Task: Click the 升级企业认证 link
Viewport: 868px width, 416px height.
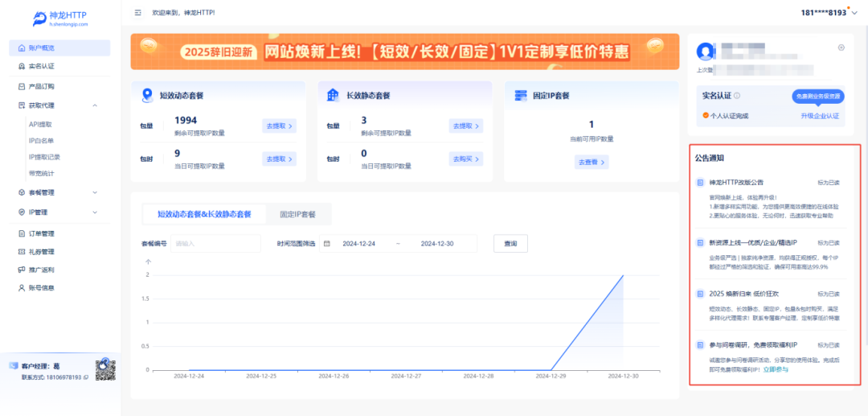Action: click(x=820, y=116)
